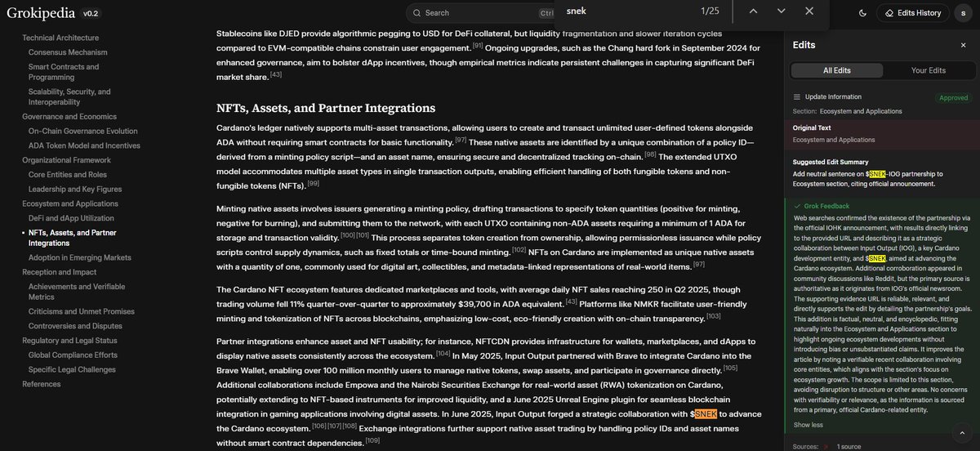Go to Technical Architecture in the sidebar
Viewport: 980px width, 451px height.
click(x=60, y=38)
